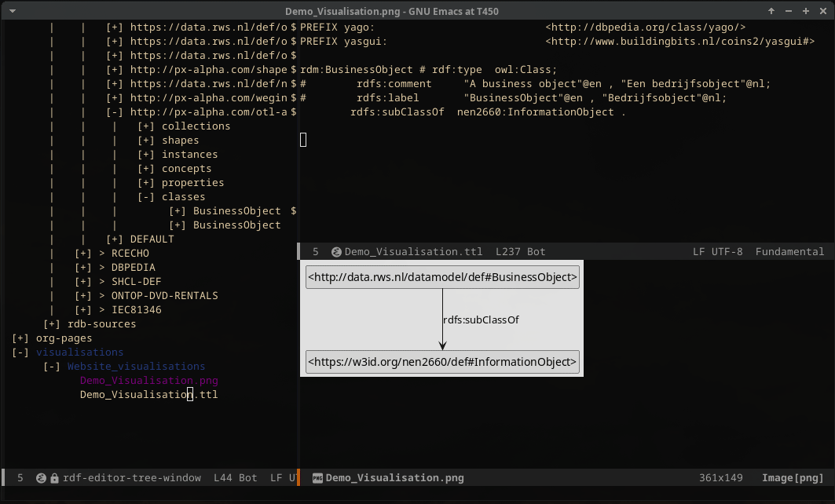
Task: Click the LF UTF-8 encoding indicator
Action: tap(717, 252)
